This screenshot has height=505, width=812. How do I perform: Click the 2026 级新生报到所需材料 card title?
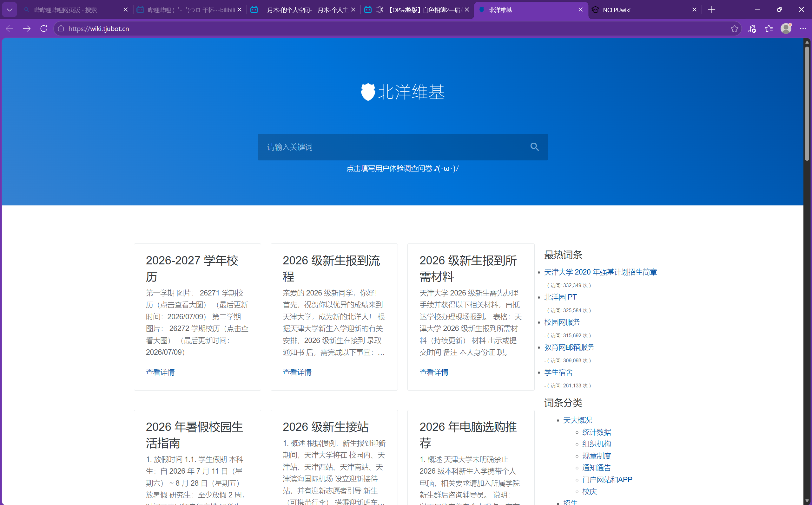[468, 269]
